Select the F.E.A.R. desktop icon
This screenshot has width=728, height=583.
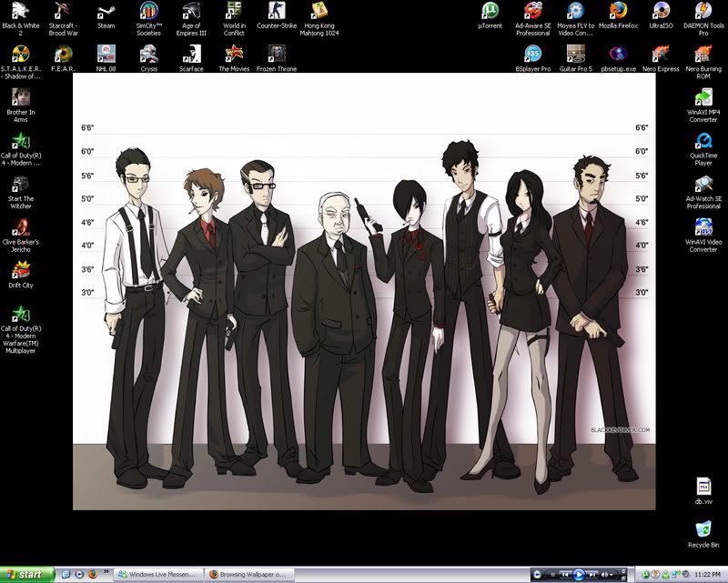pos(63,58)
